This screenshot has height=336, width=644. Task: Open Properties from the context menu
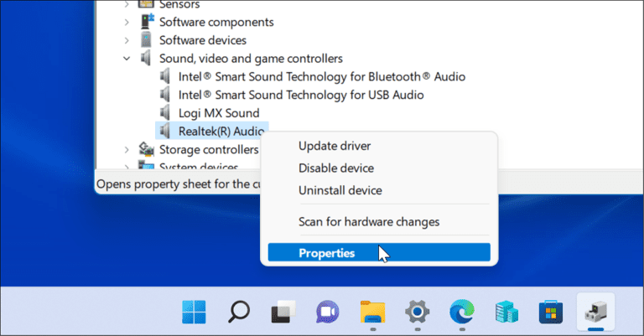coord(379,253)
